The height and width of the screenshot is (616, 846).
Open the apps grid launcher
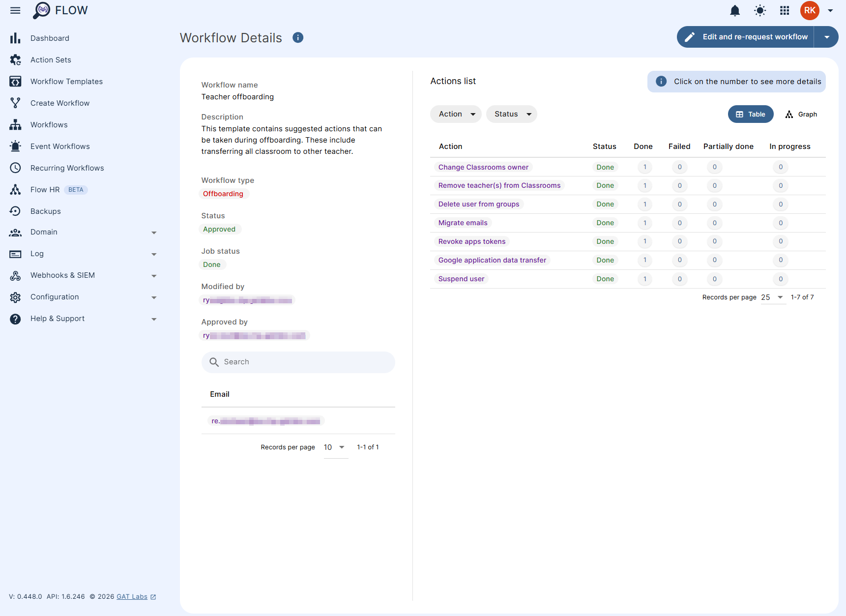pyautogui.click(x=785, y=10)
